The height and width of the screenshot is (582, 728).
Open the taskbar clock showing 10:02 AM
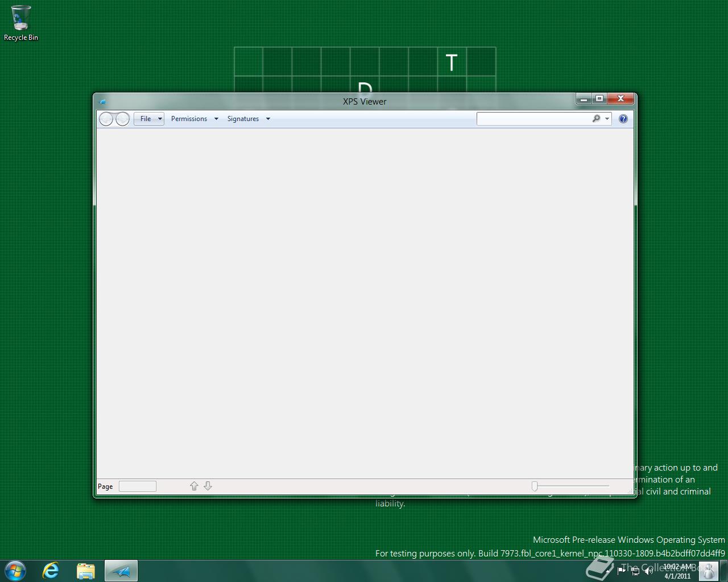677,571
